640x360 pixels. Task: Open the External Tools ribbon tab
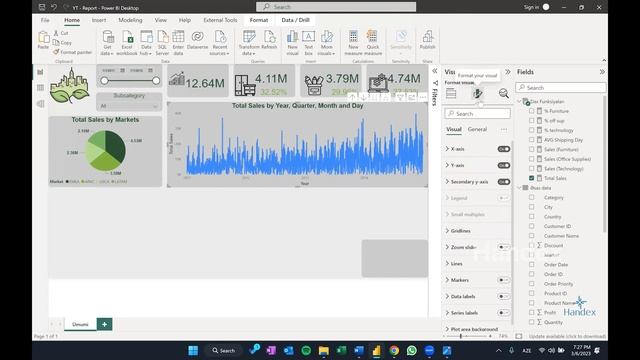pos(220,20)
